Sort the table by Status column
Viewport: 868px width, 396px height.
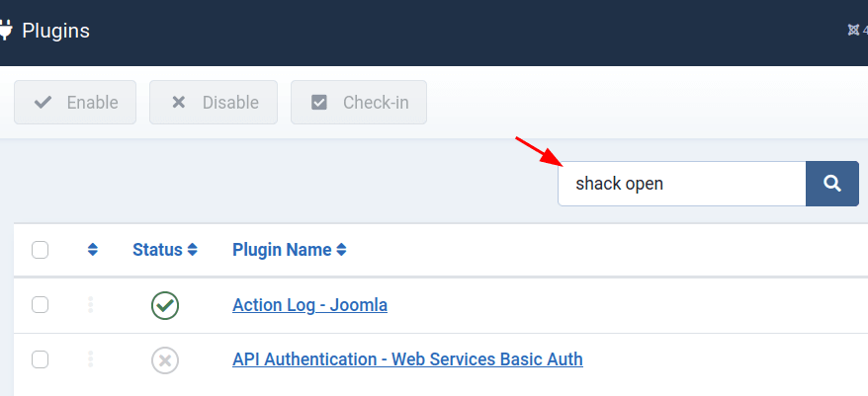(165, 250)
